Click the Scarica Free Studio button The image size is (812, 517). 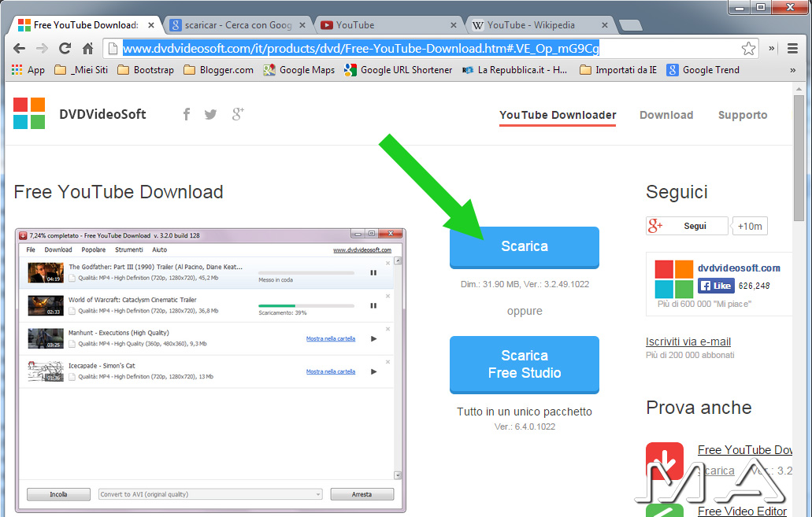(524, 364)
